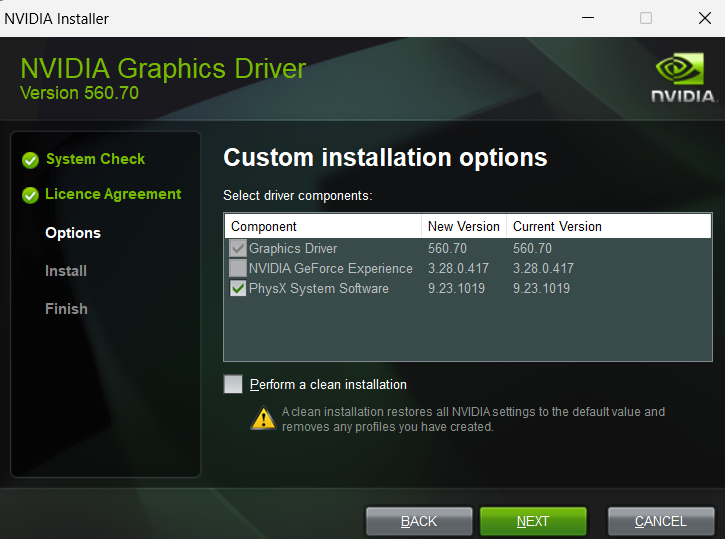Tick the Perform a clean installation checkbox
The height and width of the screenshot is (539, 725).
(233, 384)
